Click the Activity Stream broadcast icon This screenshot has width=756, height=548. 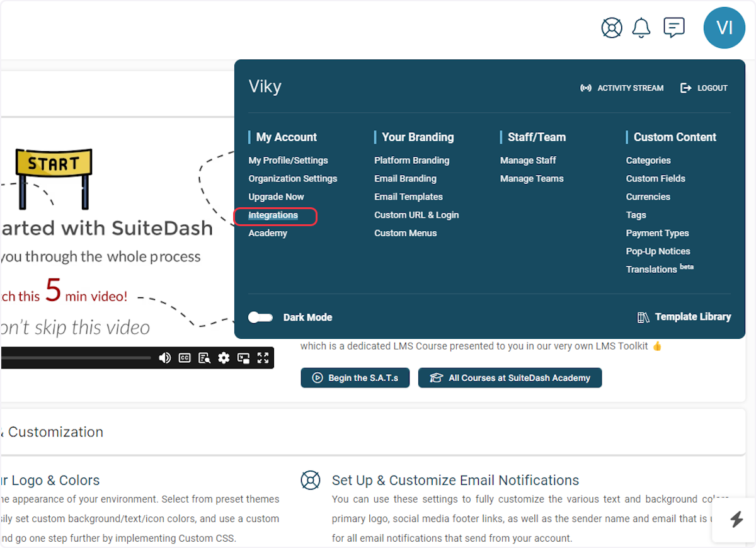pos(586,88)
